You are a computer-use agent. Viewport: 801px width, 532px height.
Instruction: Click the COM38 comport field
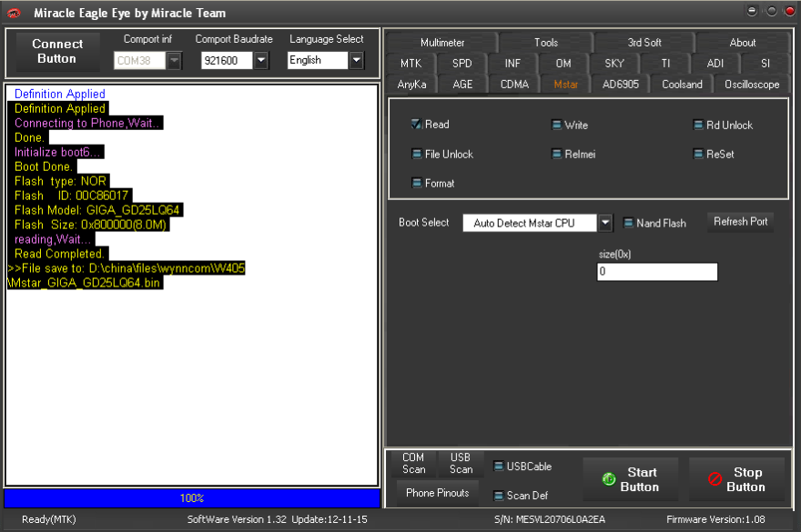139,61
